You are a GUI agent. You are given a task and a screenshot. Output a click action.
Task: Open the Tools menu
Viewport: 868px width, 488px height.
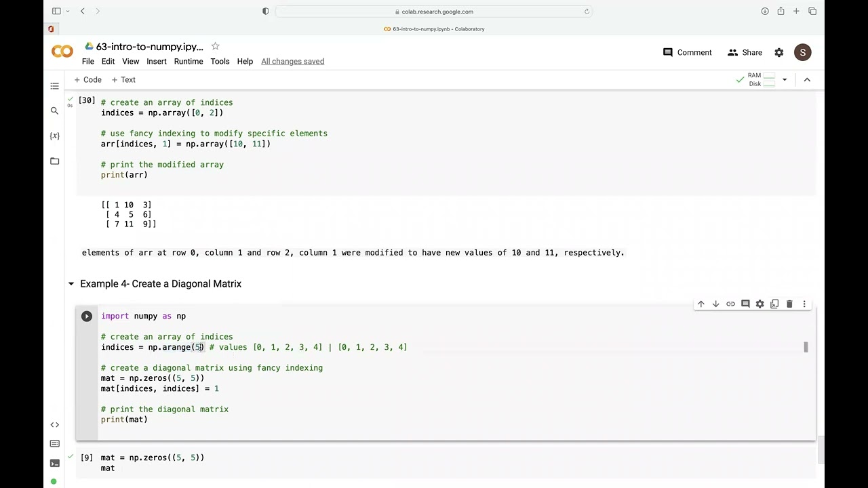point(220,61)
